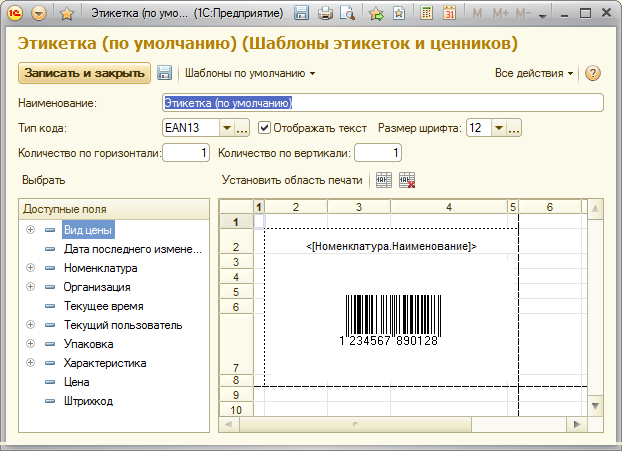
Task: Select 'Текущий пользователь' field
Action: (123, 325)
